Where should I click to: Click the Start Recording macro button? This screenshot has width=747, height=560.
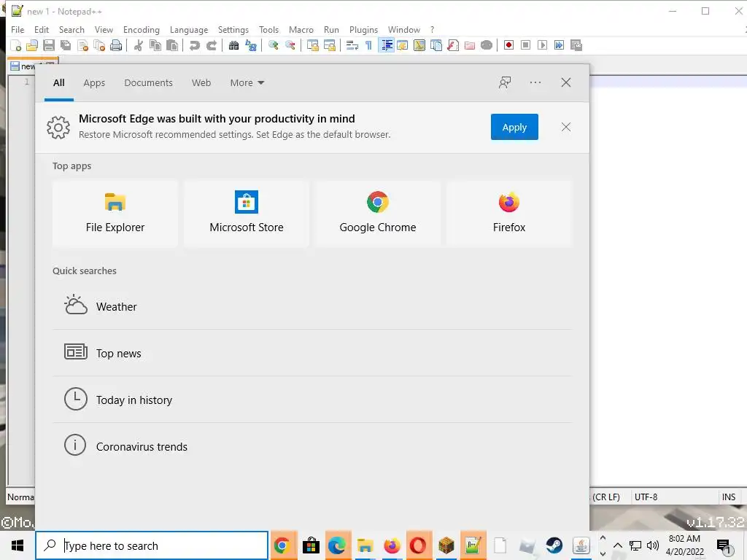pyautogui.click(x=508, y=45)
